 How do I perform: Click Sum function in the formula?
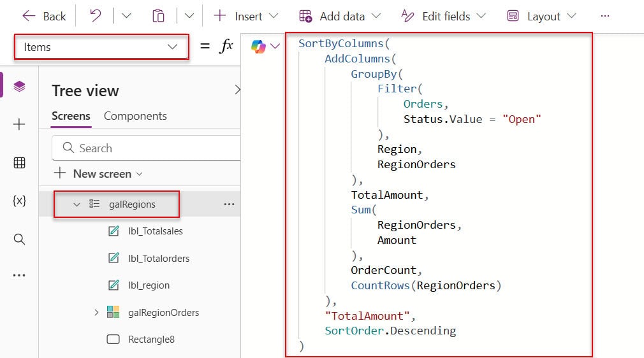click(x=361, y=210)
